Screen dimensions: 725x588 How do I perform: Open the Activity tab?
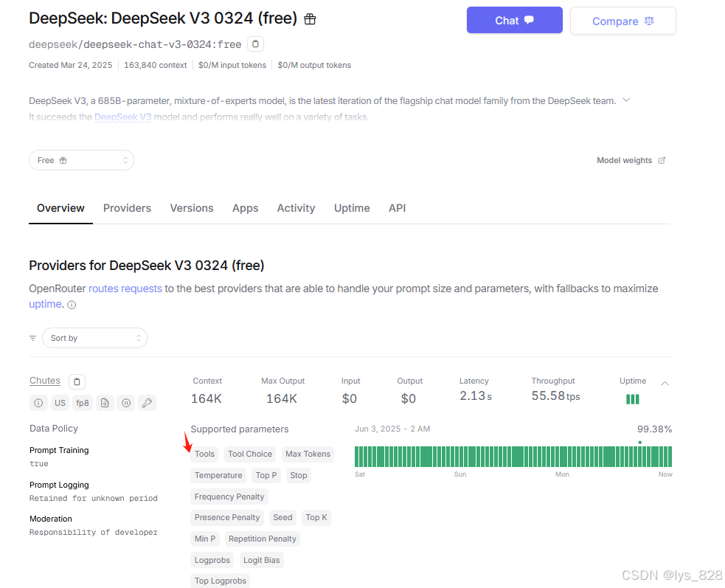tap(296, 208)
